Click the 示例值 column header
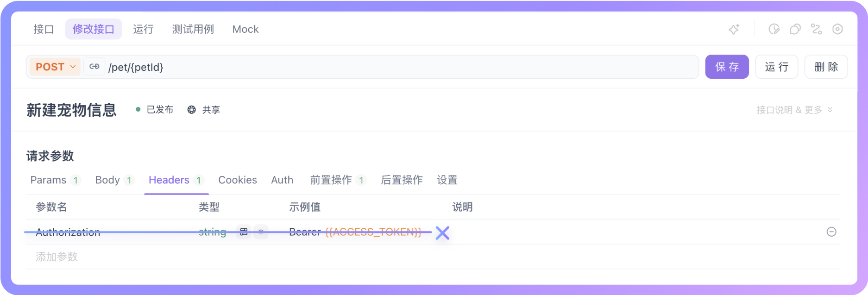The image size is (868, 295). click(305, 207)
